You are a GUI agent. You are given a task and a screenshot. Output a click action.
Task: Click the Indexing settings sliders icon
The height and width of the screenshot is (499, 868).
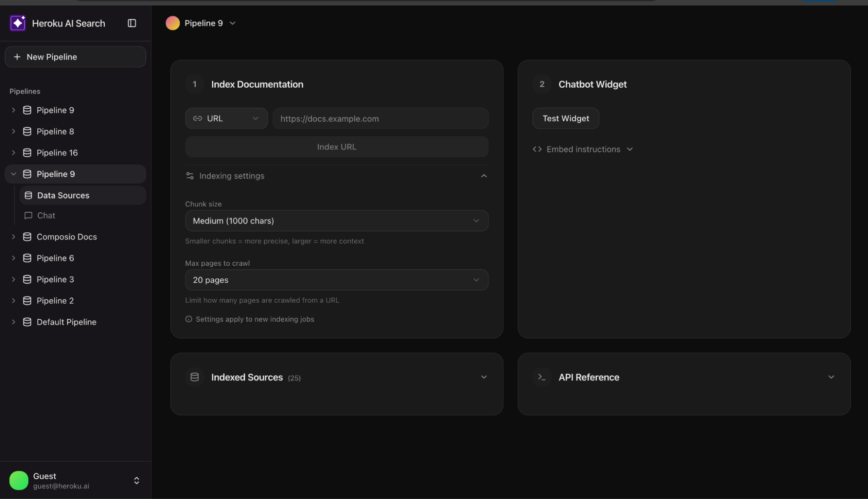pyautogui.click(x=189, y=176)
